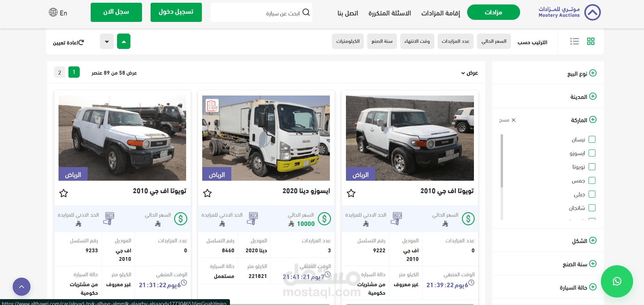Screen dimensions: 644x305
Task: Open ايسوزو دينا 2020 title link
Action: [x=306, y=191]
